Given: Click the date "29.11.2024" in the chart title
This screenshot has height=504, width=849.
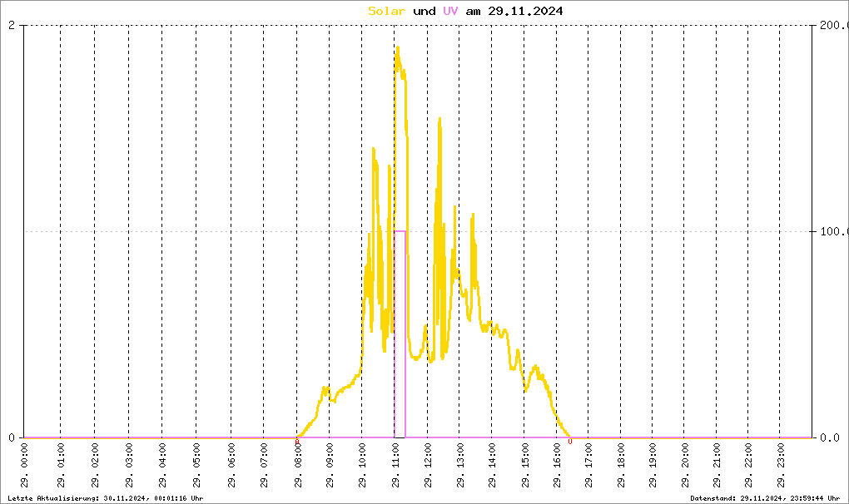Looking at the screenshot, I should pyautogui.click(x=525, y=11).
